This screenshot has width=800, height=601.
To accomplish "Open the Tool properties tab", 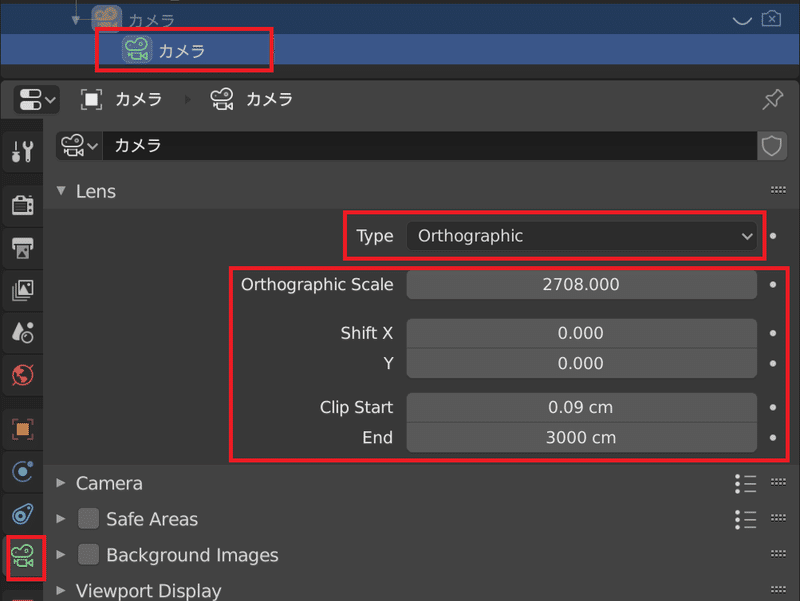I will click(x=22, y=152).
